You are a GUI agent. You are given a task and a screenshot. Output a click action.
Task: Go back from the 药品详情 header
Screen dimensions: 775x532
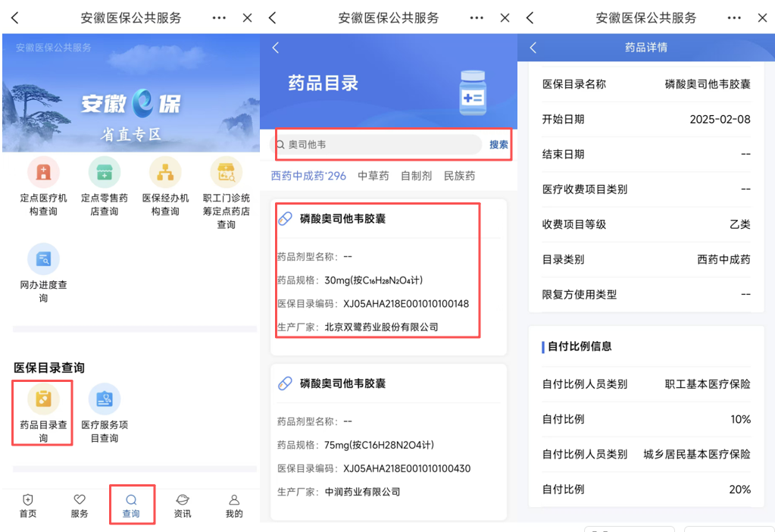[x=533, y=47]
